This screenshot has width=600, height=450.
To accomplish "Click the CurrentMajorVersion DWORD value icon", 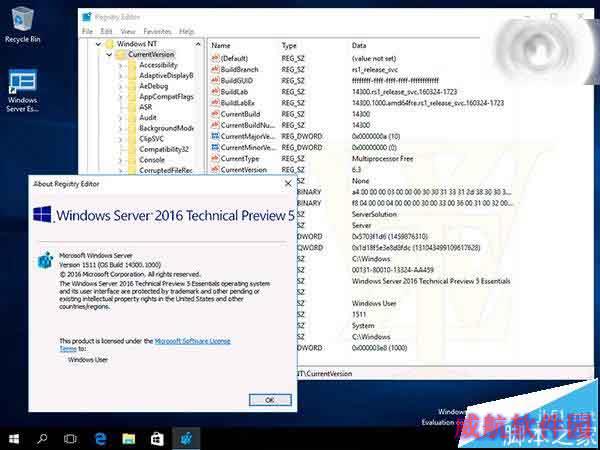I will click(x=215, y=136).
